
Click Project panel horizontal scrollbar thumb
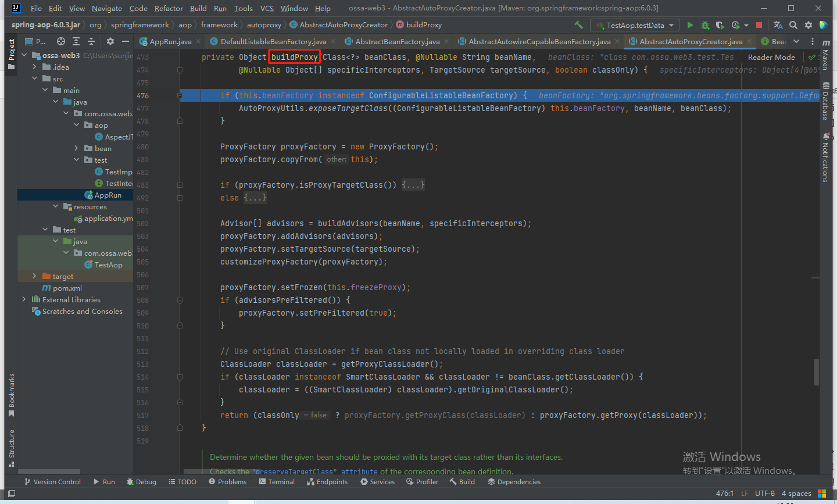pyautogui.click(x=49, y=471)
